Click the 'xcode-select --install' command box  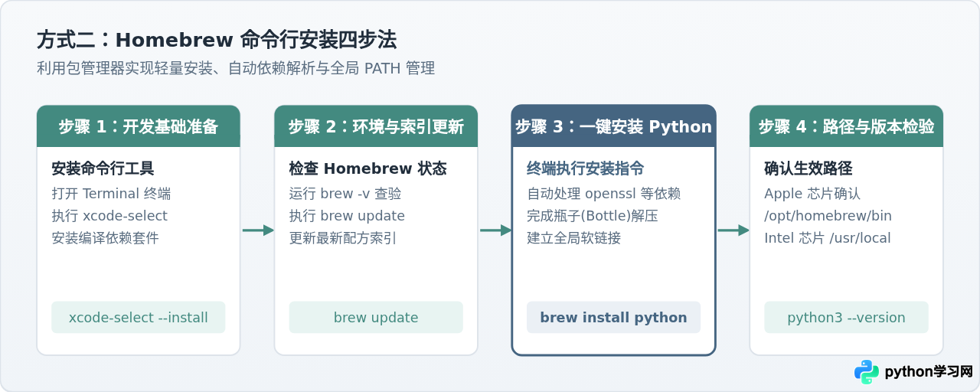139,317
